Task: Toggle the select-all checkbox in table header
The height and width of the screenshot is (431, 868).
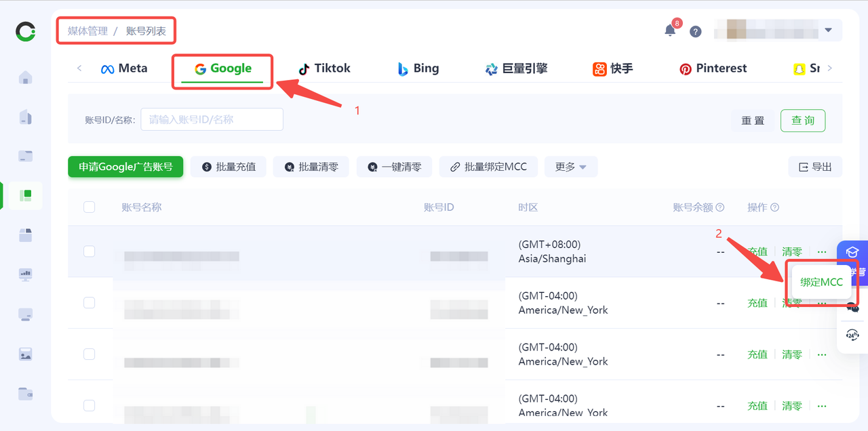Action: [90, 207]
